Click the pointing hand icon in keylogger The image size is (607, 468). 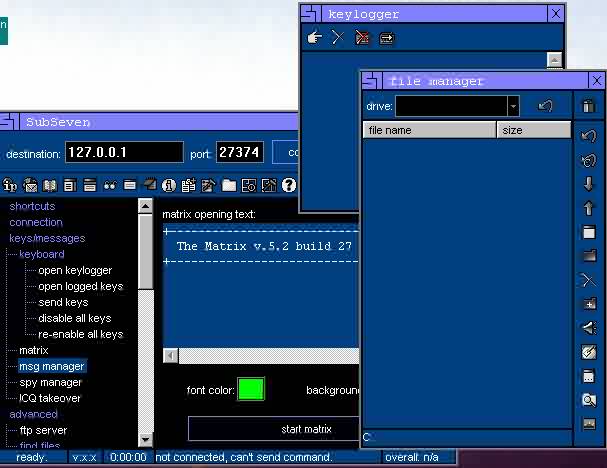(x=314, y=38)
